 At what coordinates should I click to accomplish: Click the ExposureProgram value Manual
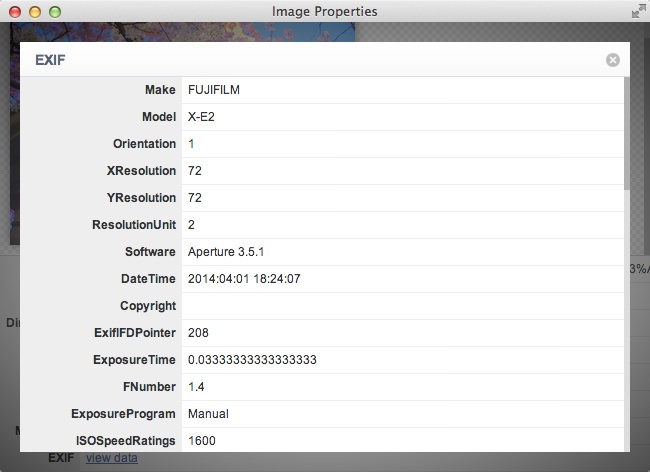[208, 414]
